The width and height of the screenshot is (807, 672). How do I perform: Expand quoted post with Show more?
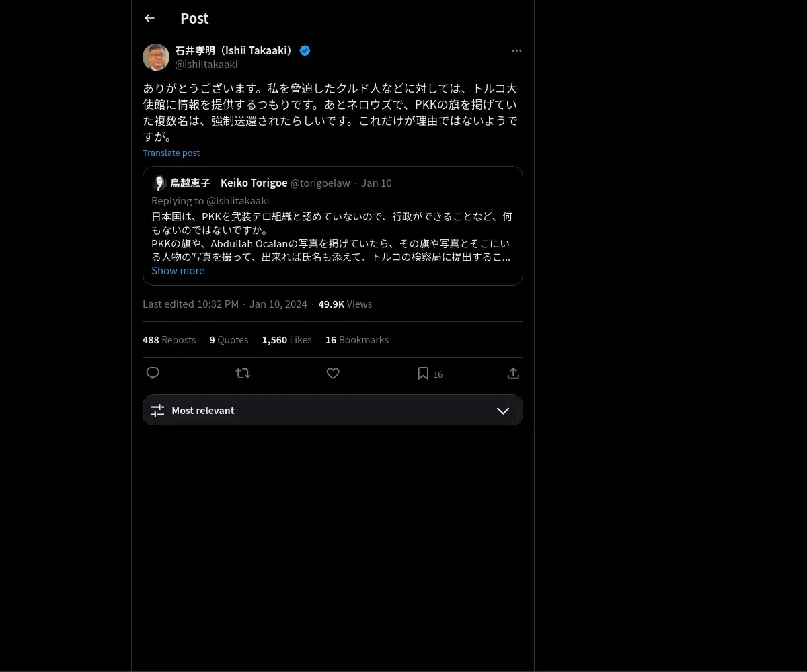click(178, 270)
